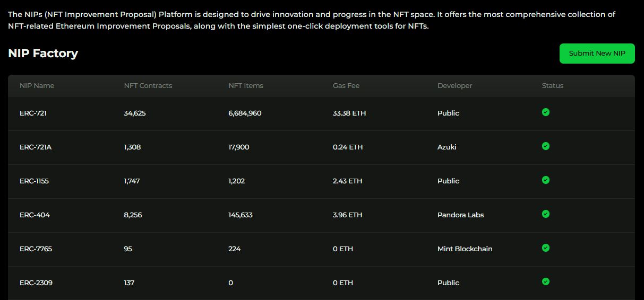The width and height of the screenshot is (644, 300).
Task: Click the Mint Blockchain developer name
Action: pos(465,249)
